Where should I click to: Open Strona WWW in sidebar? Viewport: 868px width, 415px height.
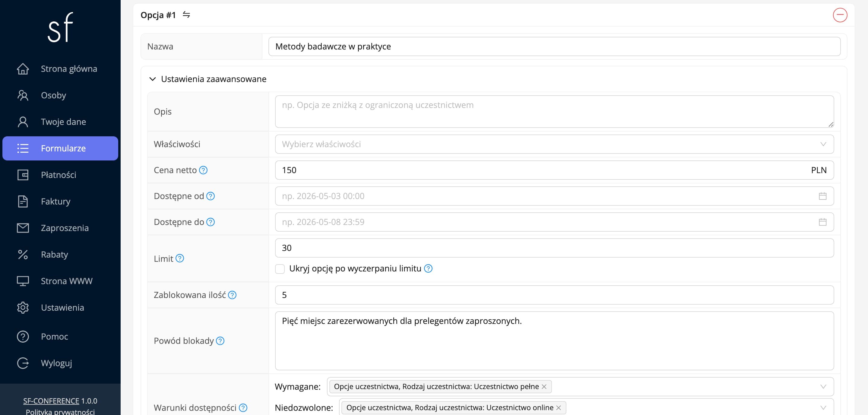60,281
